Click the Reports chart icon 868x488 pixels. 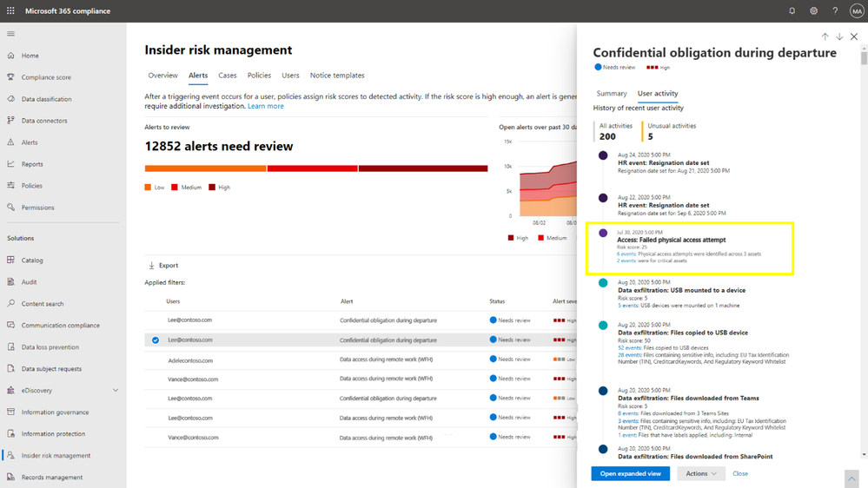10,164
